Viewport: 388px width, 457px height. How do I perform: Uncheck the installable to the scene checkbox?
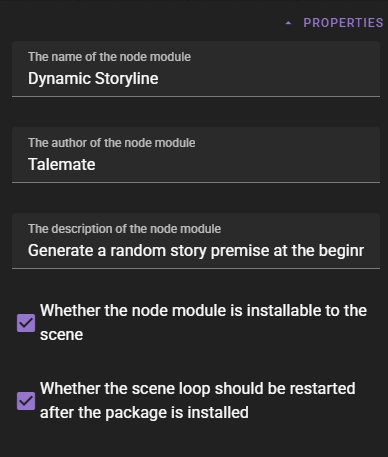tap(26, 323)
